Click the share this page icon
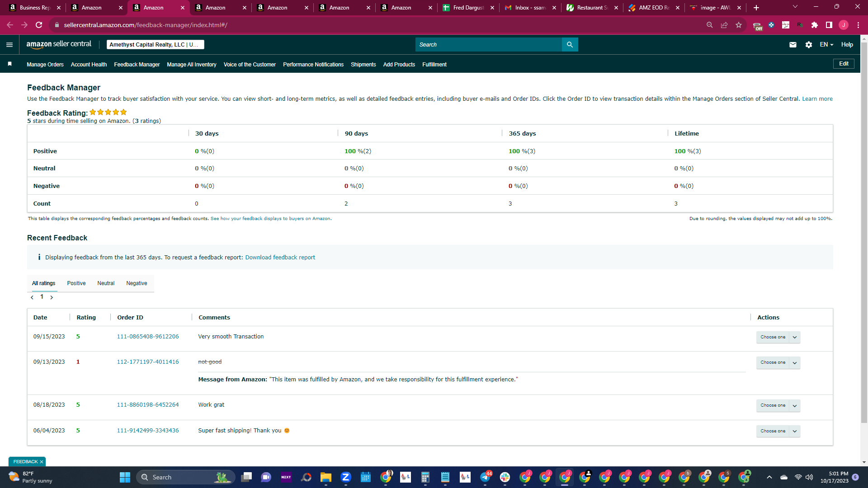The height and width of the screenshot is (488, 868). coord(724,25)
